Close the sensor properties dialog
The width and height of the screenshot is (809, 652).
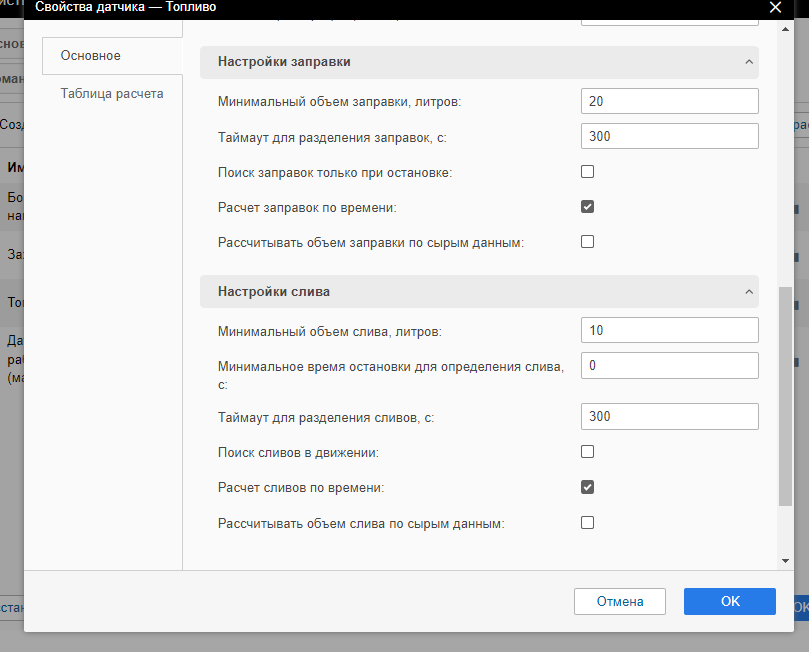775,8
